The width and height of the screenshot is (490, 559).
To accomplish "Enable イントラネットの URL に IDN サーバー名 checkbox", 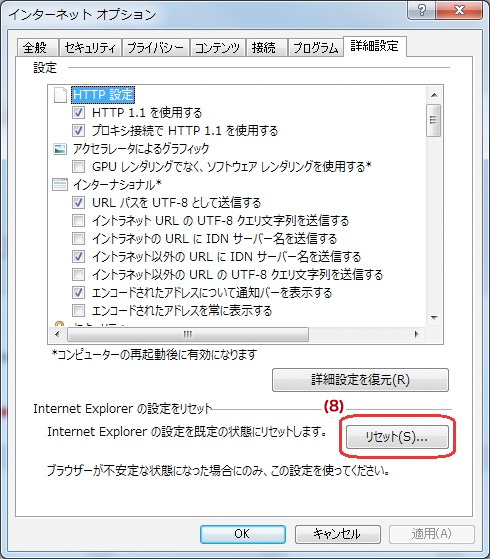I will [x=78, y=239].
